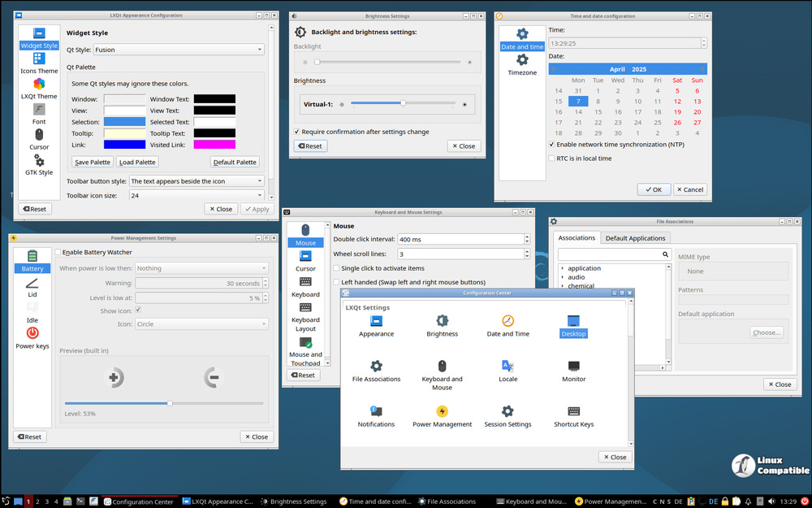
Task: Toggle RTC is in local time
Action: (x=552, y=158)
